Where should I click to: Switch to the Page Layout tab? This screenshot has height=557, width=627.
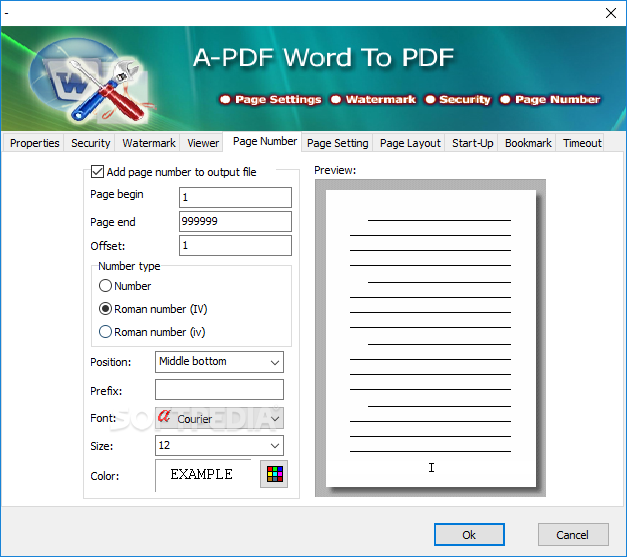pyautogui.click(x=410, y=143)
